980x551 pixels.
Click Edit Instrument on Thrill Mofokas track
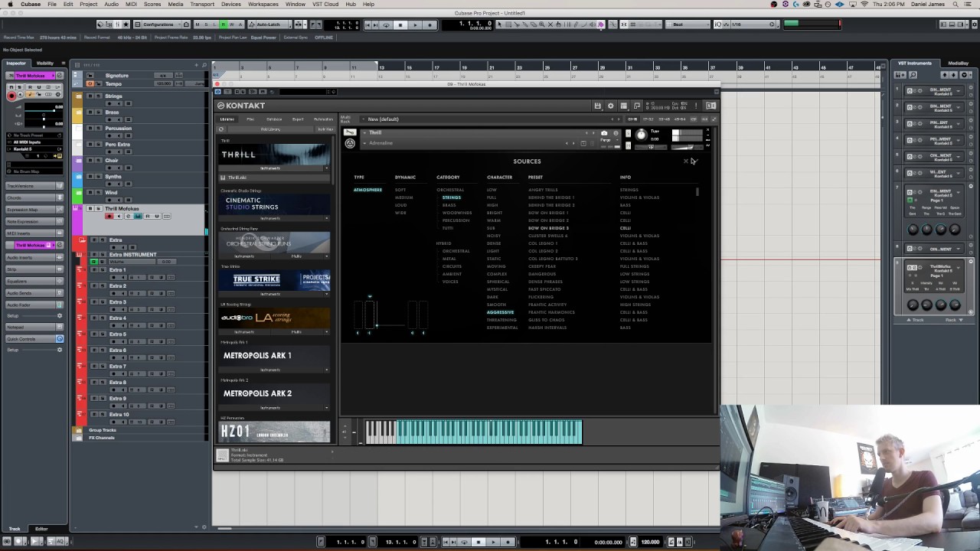pos(138,216)
